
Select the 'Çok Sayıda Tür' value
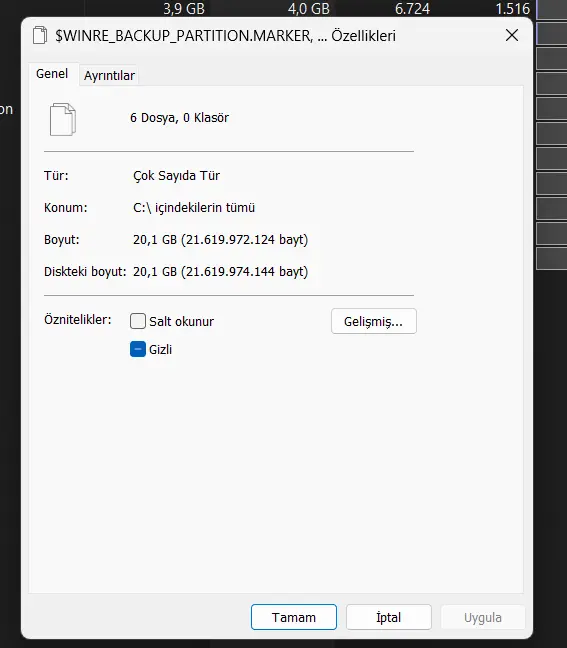coord(176,176)
